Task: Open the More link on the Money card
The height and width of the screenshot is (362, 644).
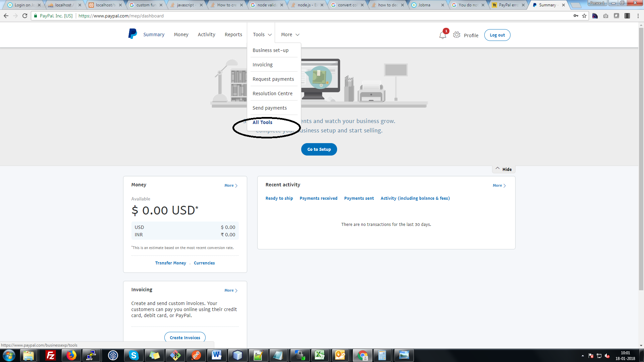Action: (x=230, y=185)
